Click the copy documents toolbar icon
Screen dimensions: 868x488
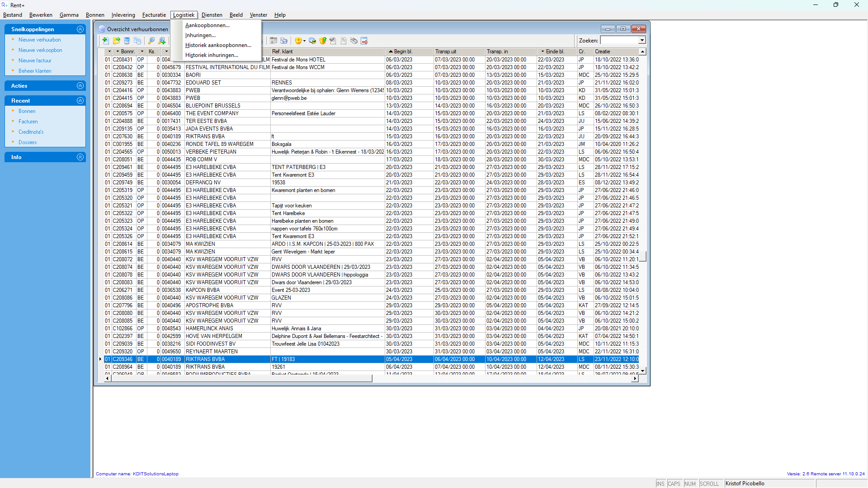[x=137, y=41]
